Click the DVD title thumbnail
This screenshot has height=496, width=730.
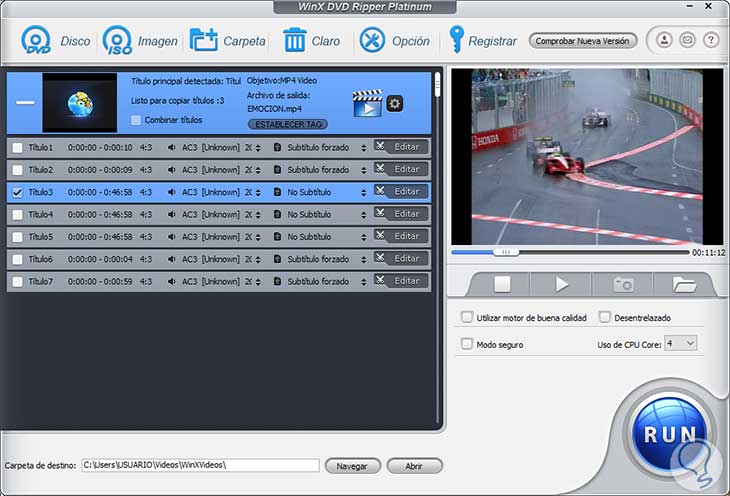click(80, 102)
